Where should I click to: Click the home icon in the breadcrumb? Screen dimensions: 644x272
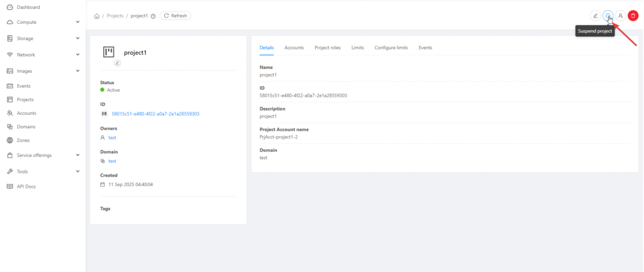pos(96,16)
